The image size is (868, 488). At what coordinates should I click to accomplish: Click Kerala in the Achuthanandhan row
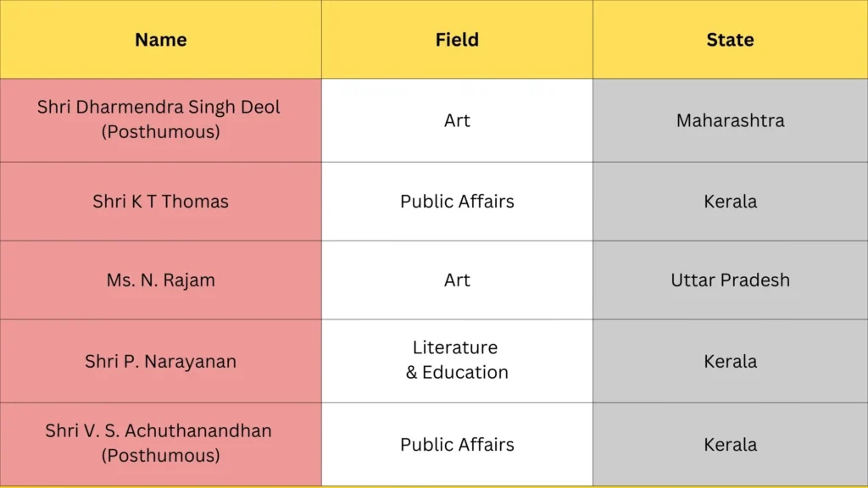pos(730,444)
